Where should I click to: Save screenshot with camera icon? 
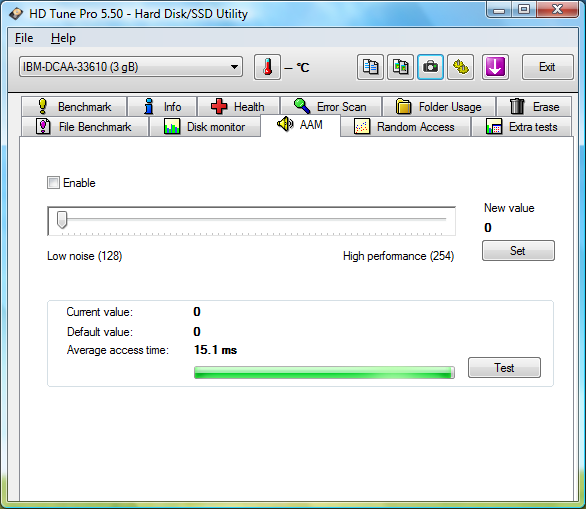click(x=431, y=67)
